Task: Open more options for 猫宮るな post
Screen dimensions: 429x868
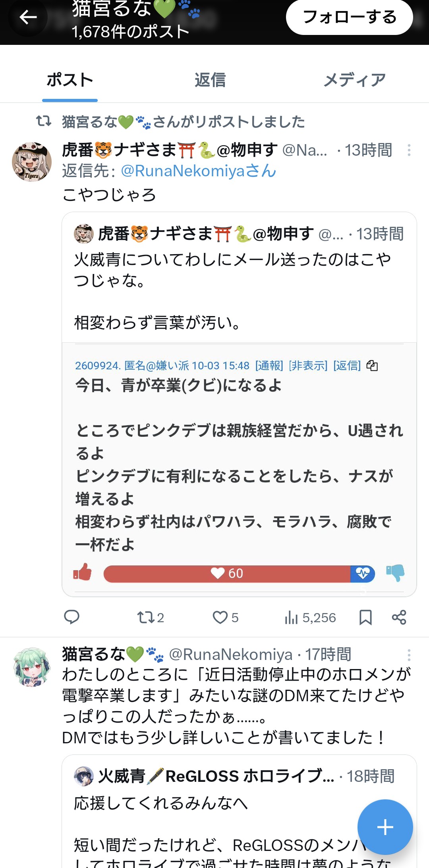Action: (x=409, y=655)
